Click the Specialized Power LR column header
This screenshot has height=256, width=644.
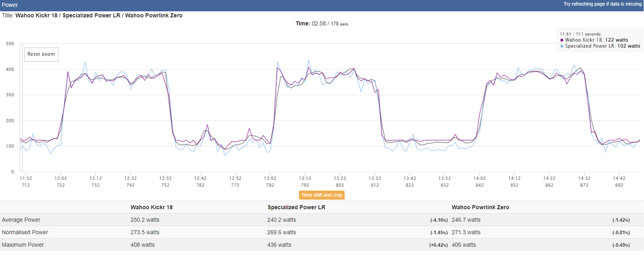click(x=296, y=207)
